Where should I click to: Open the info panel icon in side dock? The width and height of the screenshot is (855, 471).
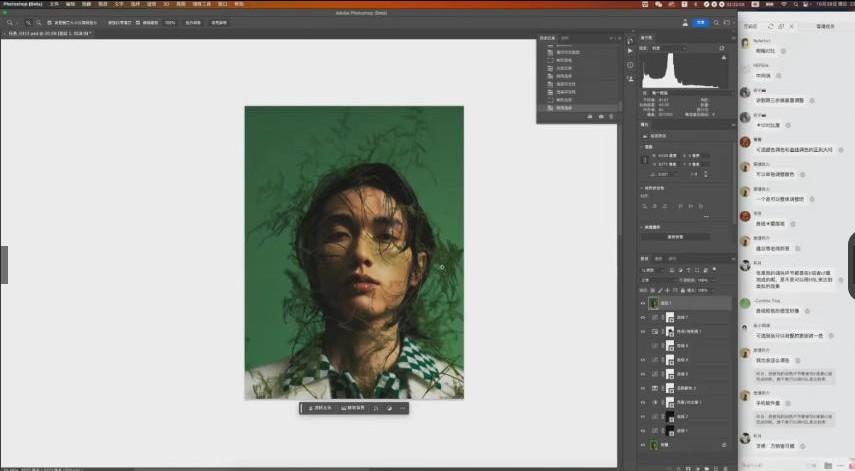(630, 65)
